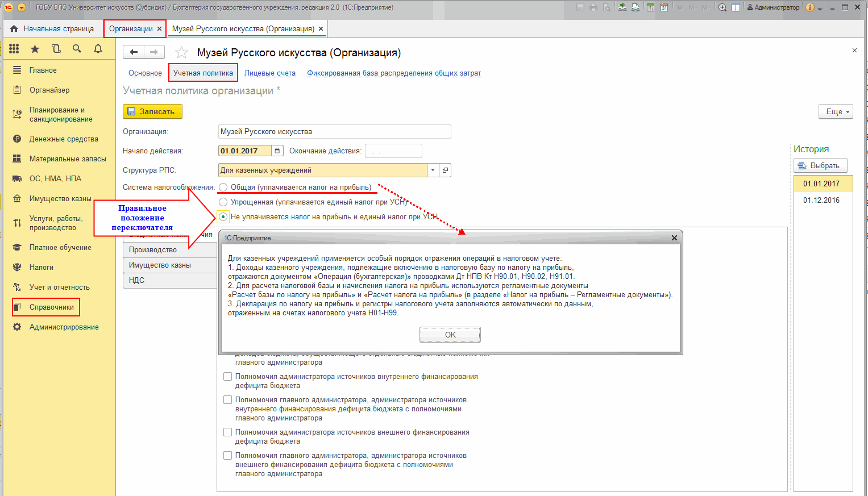
Task: Get link icon with green arrow
Action: click(622, 7)
